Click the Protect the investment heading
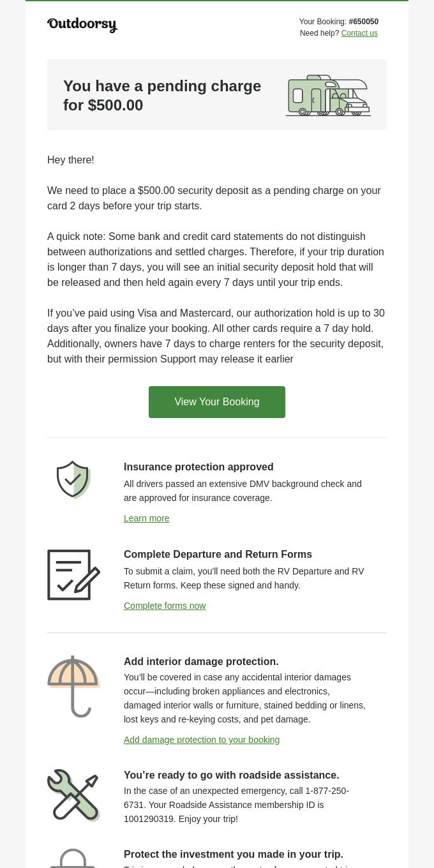Viewport: 434px width, 868px height. tap(233, 854)
